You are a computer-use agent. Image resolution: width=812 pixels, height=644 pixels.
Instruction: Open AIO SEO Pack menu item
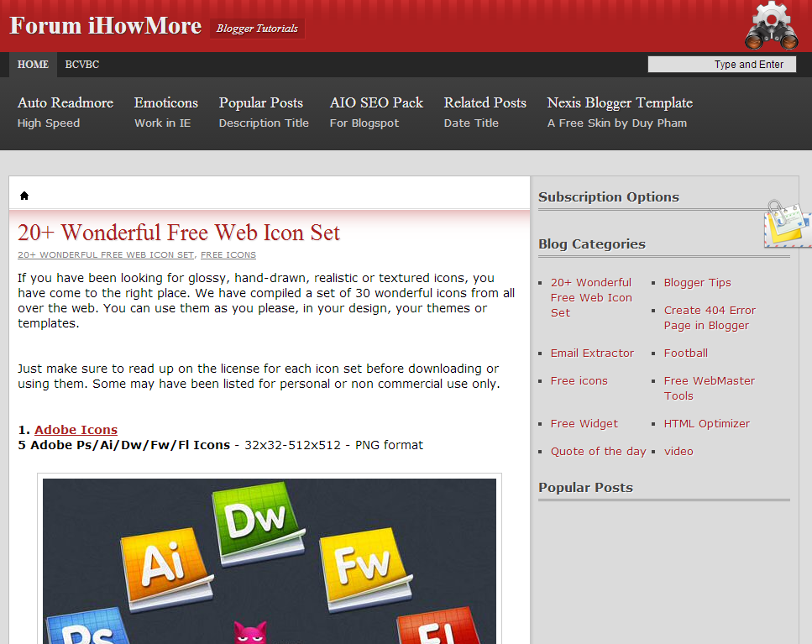pyautogui.click(x=376, y=113)
